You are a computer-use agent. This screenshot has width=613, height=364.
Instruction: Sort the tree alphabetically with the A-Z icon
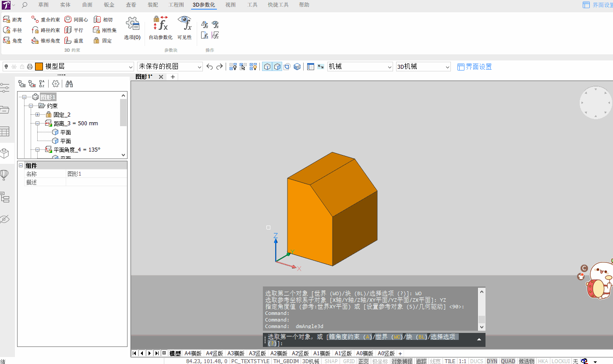[x=42, y=84]
